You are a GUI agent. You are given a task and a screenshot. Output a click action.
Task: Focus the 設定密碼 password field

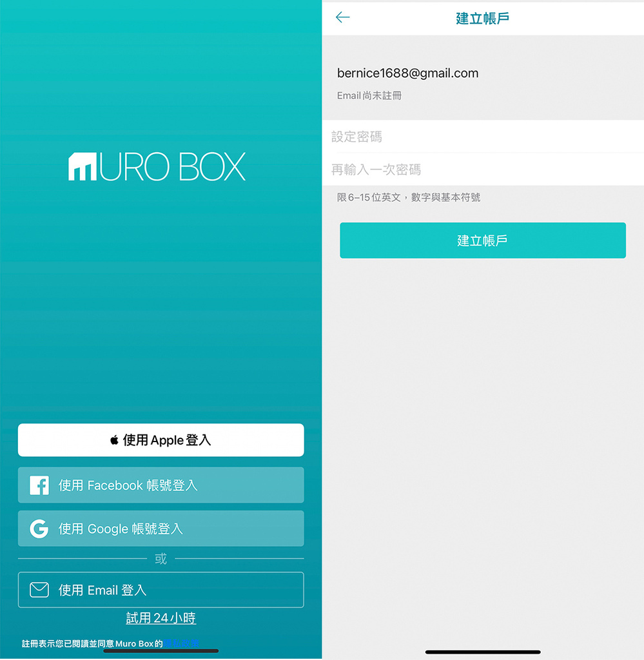pyautogui.click(x=483, y=137)
